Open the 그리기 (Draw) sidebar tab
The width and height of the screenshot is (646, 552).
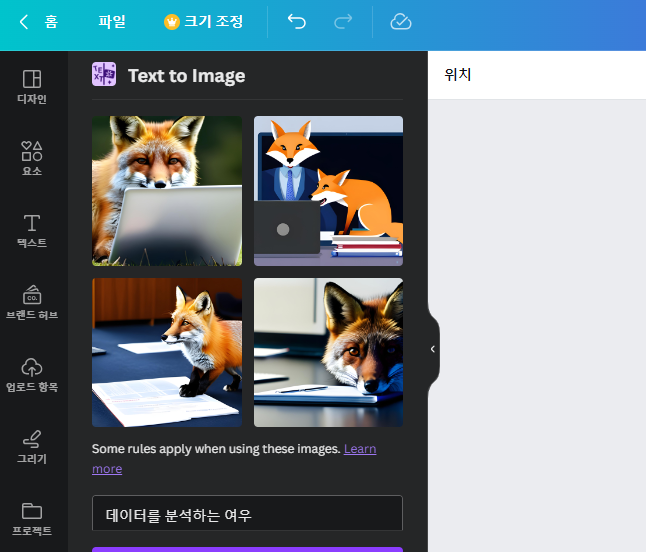32,447
